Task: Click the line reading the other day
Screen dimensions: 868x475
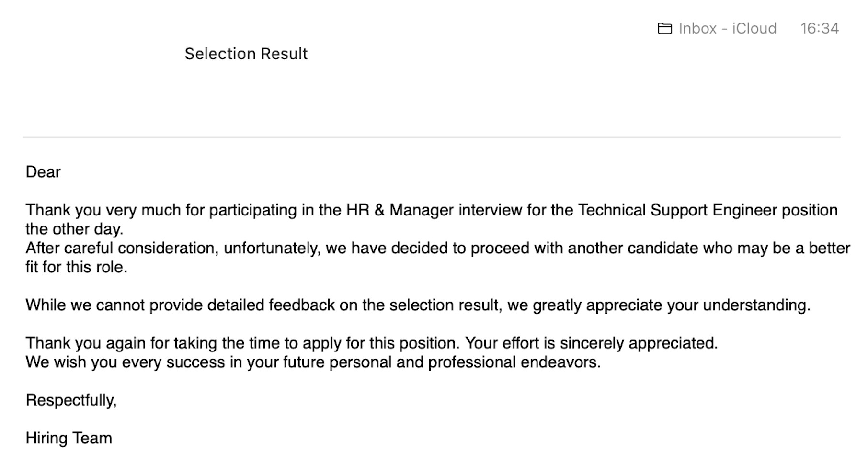Action: click(74, 229)
